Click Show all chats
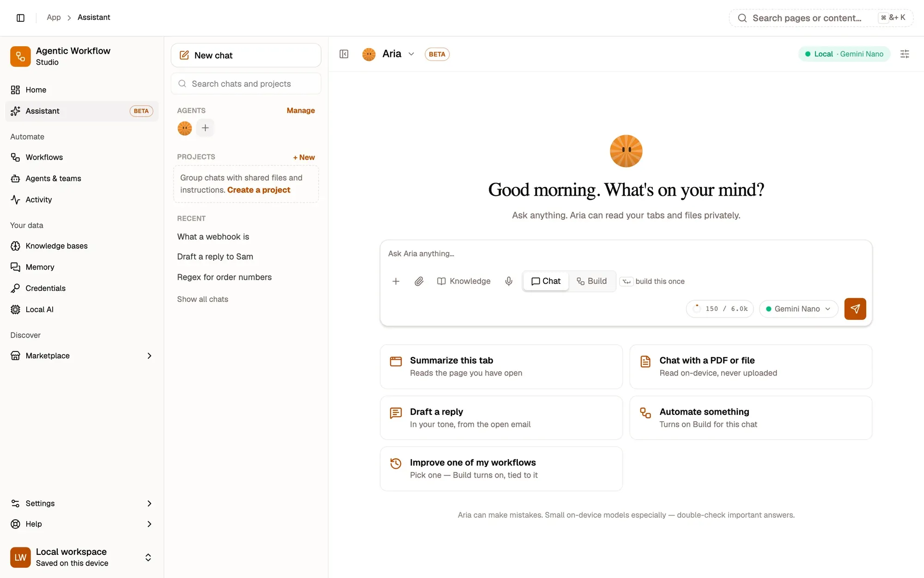The image size is (924, 578). (x=202, y=299)
